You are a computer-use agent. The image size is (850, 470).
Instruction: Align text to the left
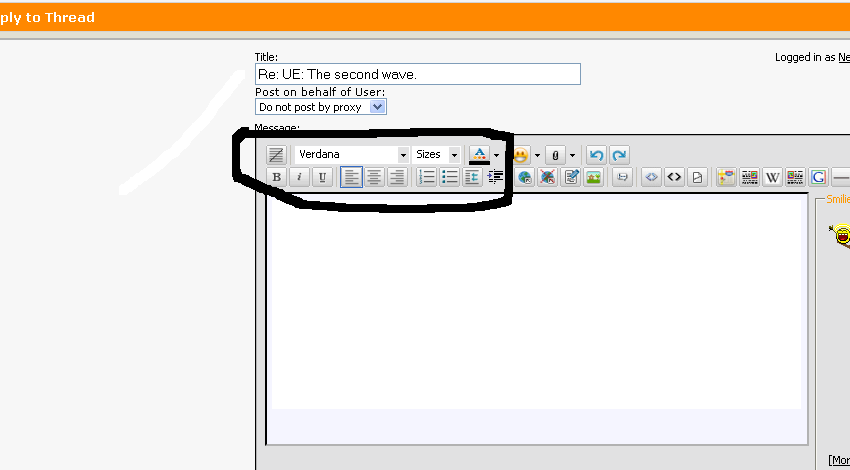(351, 178)
